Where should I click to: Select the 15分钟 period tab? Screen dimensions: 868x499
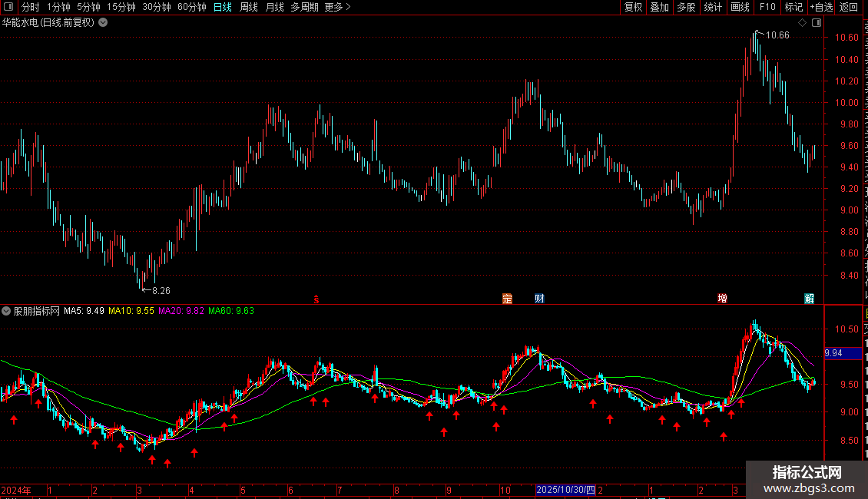pyautogui.click(x=121, y=7)
